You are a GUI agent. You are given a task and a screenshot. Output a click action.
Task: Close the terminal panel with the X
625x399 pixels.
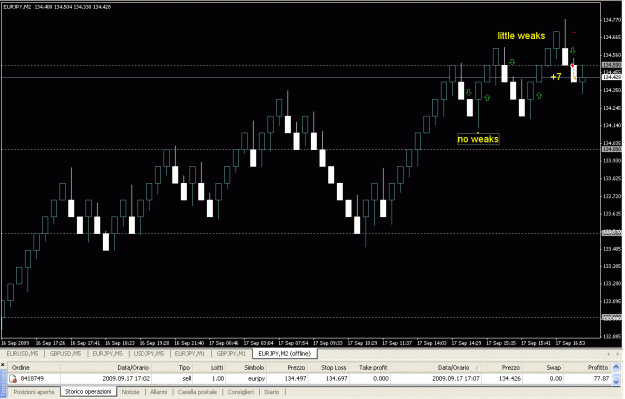pos(3,365)
